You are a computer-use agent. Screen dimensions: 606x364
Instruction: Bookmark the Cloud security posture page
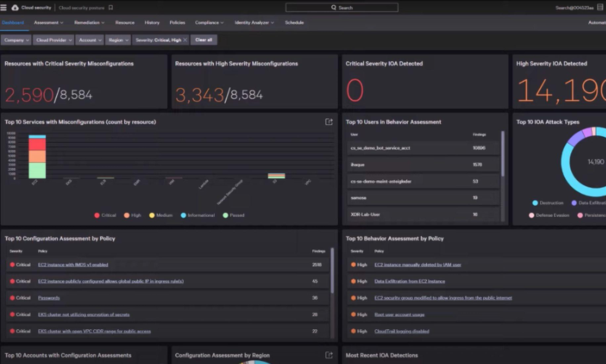(111, 8)
